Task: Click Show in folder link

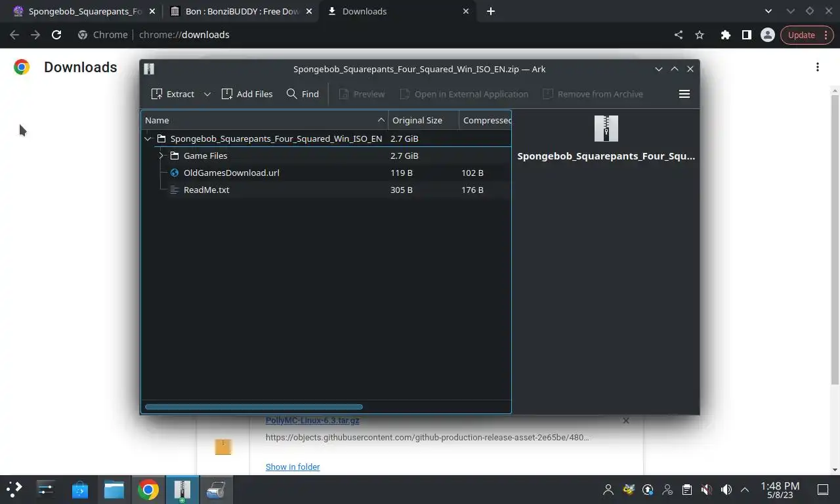Action: (293, 467)
